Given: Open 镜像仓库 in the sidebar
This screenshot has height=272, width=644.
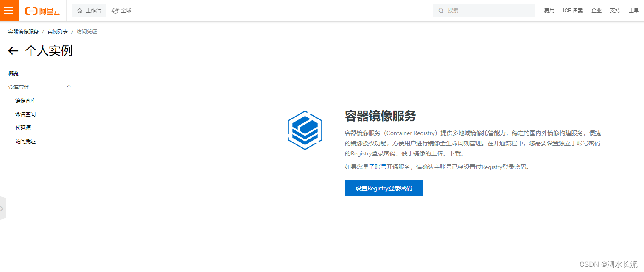Looking at the screenshot, I should point(25,101).
